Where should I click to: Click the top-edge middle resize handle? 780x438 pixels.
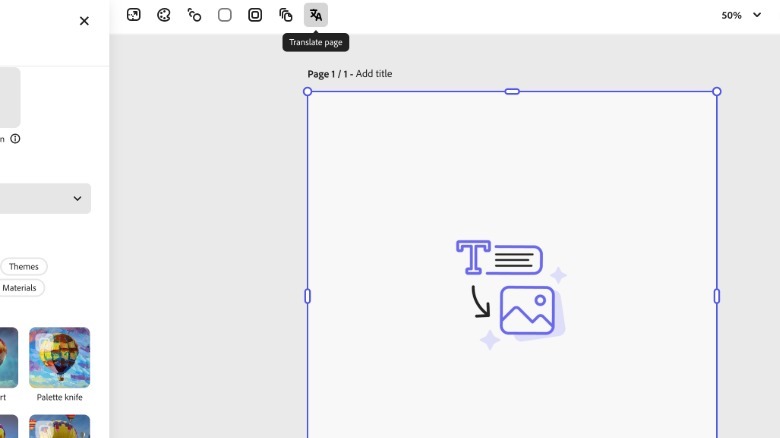[512, 92]
